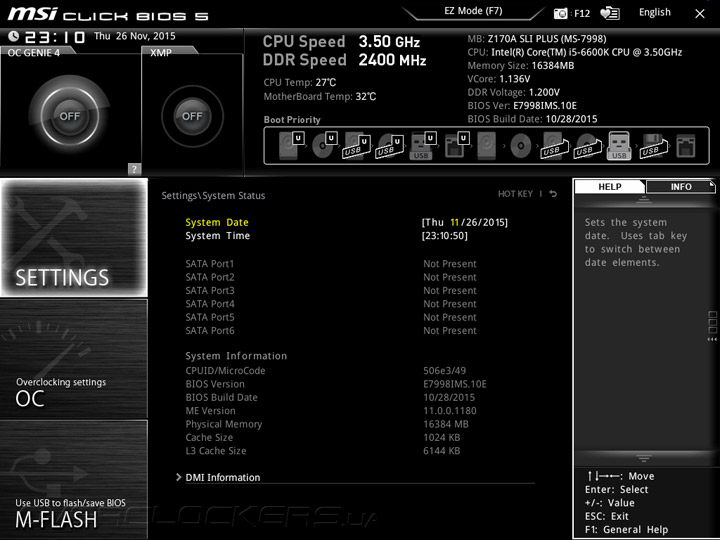Switch to EZ Mode (F7)
The width and height of the screenshot is (720, 540).
coord(473,11)
